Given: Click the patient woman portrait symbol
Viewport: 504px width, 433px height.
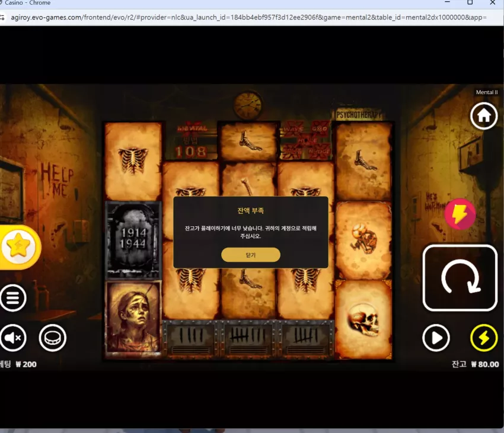Looking at the screenshot, I should click(133, 319).
